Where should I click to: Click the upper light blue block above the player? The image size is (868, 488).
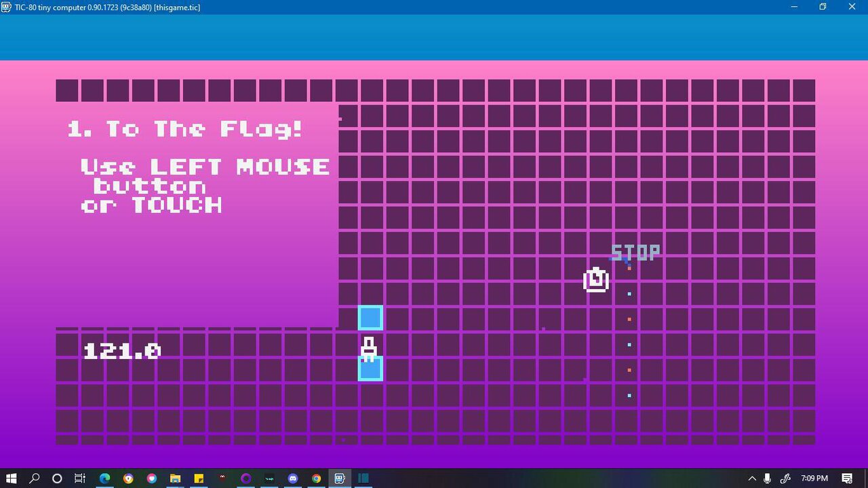[x=370, y=318]
